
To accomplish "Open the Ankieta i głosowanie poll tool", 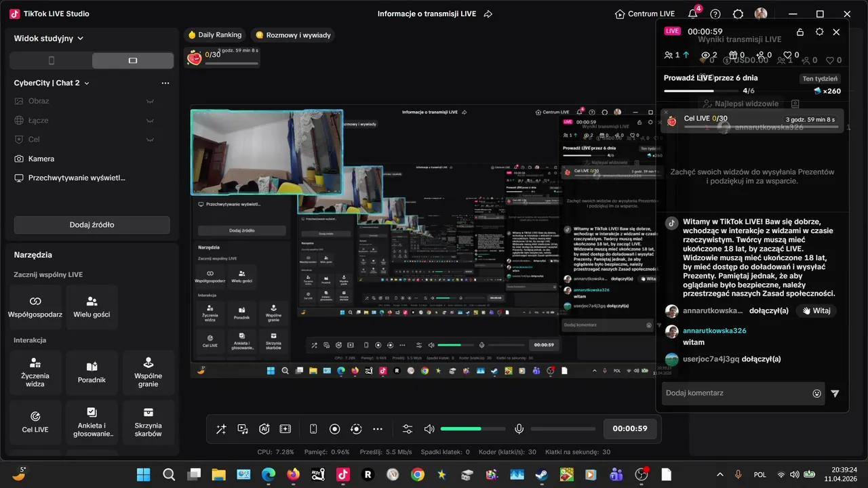I will coord(92,422).
